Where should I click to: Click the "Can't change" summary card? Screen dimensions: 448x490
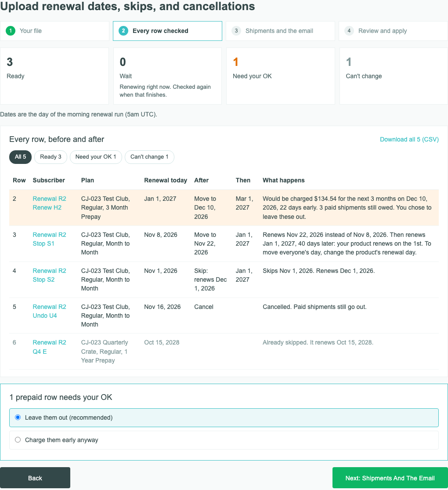click(x=394, y=76)
